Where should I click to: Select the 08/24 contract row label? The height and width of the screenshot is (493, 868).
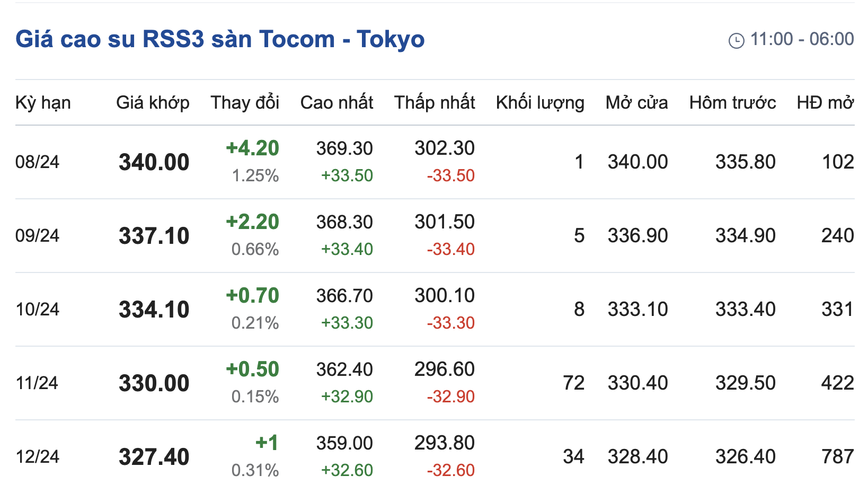pyautogui.click(x=37, y=162)
